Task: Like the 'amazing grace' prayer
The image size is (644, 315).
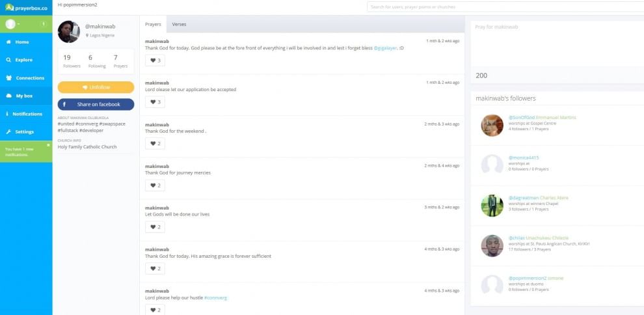Action: click(x=155, y=269)
